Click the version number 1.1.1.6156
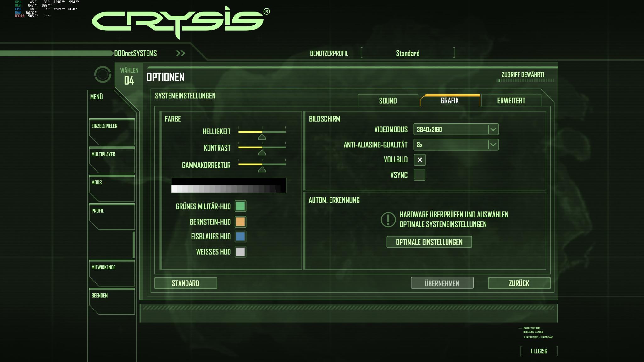The width and height of the screenshot is (644, 362). [x=539, y=351]
